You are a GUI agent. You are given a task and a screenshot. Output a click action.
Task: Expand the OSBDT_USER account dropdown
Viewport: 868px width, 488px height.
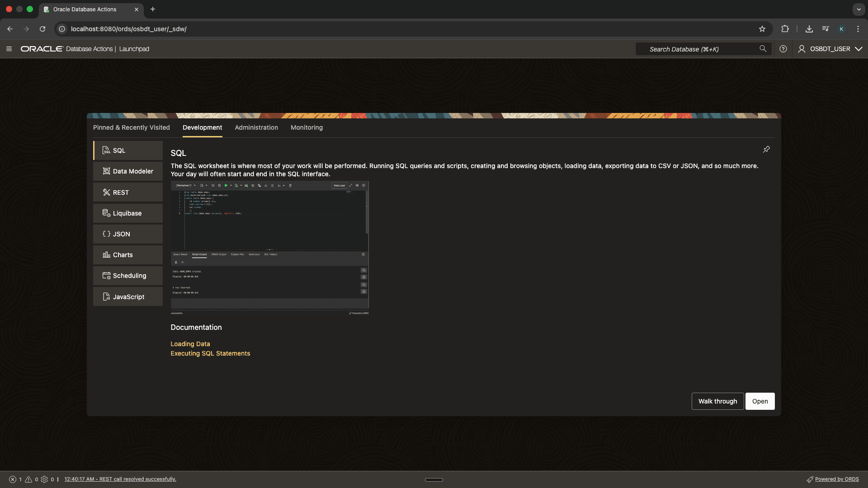click(x=830, y=49)
